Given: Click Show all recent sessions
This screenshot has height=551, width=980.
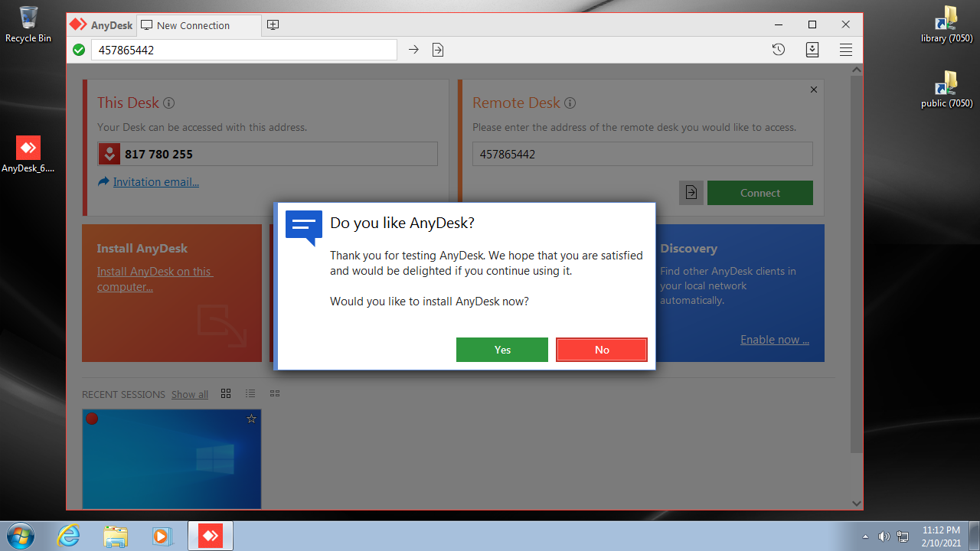Looking at the screenshot, I should click(x=189, y=395).
